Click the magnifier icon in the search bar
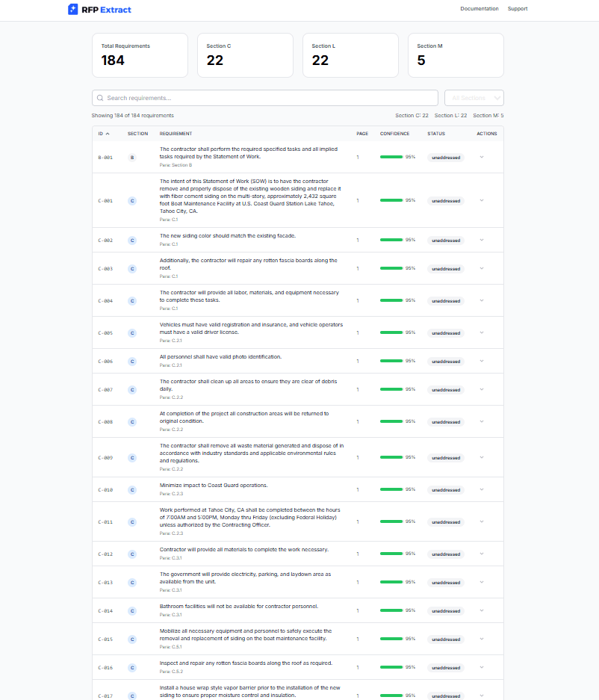The height and width of the screenshot is (700, 599). tap(99, 98)
